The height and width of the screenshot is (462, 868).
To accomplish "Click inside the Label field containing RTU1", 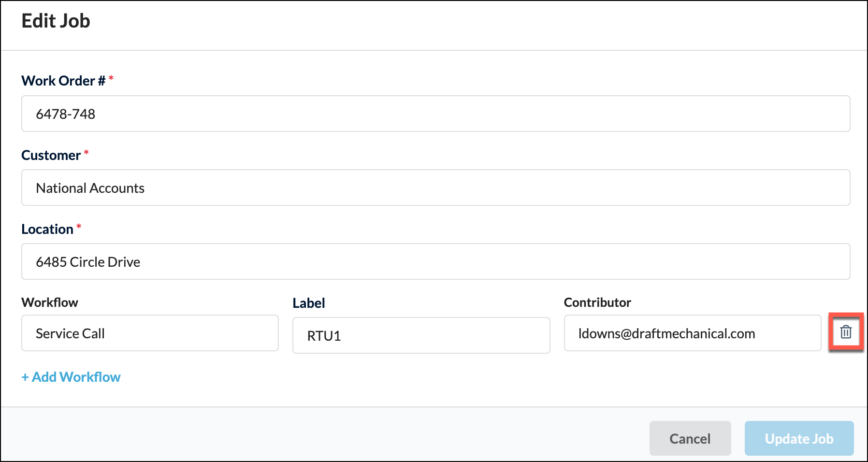I will (420, 335).
